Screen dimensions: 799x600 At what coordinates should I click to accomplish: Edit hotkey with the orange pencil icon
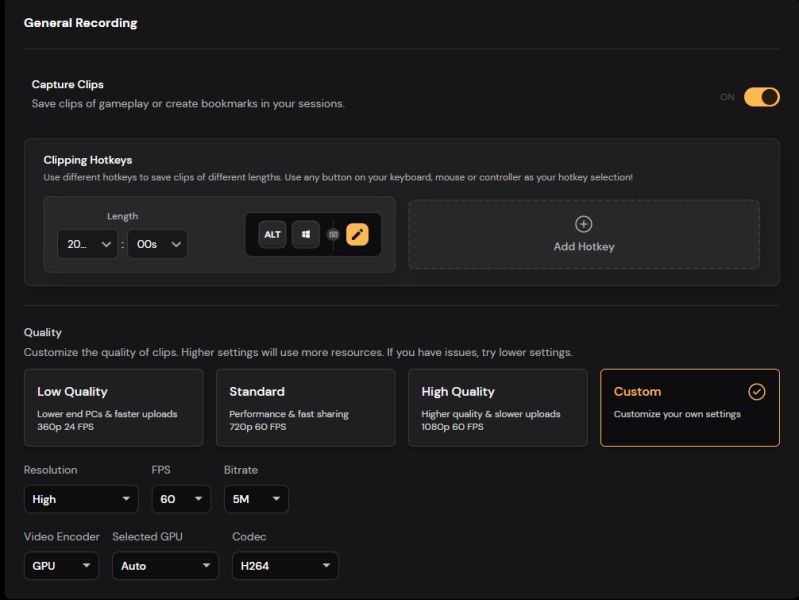pyautogui.click(x=357, y=234)
